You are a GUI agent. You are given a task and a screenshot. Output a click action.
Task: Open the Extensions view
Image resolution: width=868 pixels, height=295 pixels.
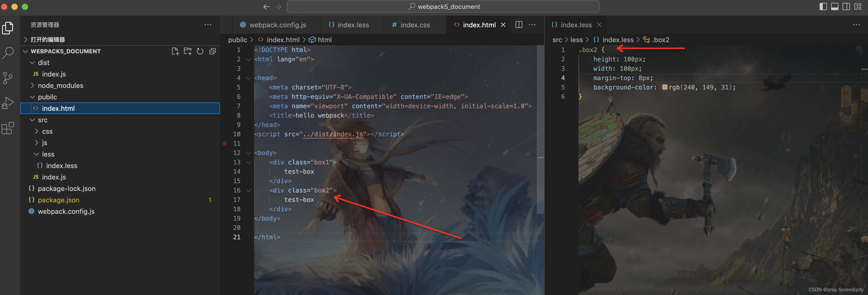click(8, 128)
